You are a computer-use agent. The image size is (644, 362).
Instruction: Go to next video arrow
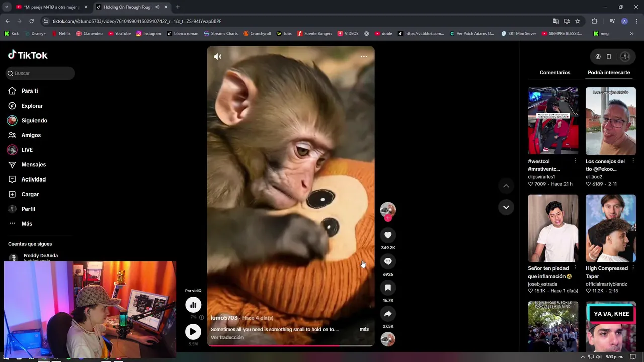point(506,207)
